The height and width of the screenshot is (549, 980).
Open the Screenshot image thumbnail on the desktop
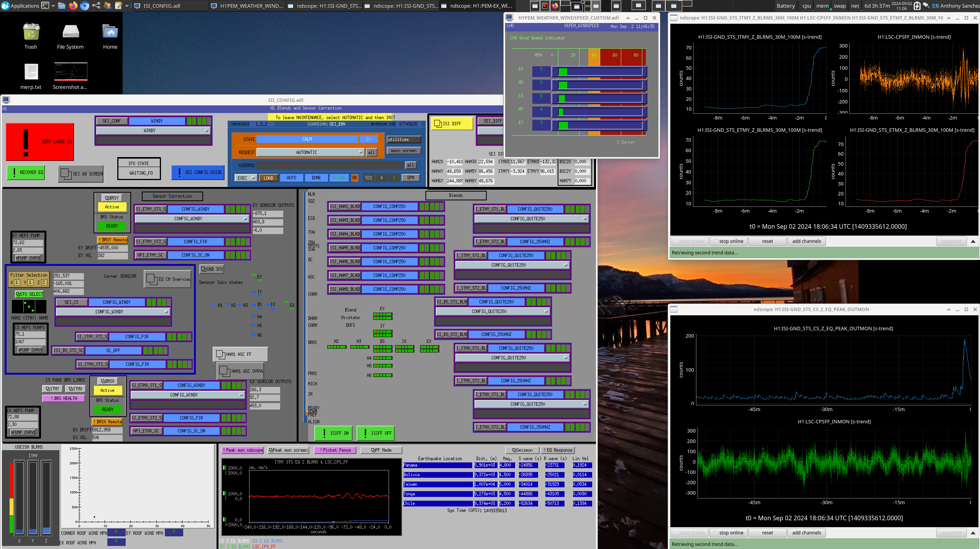point(71,77)
